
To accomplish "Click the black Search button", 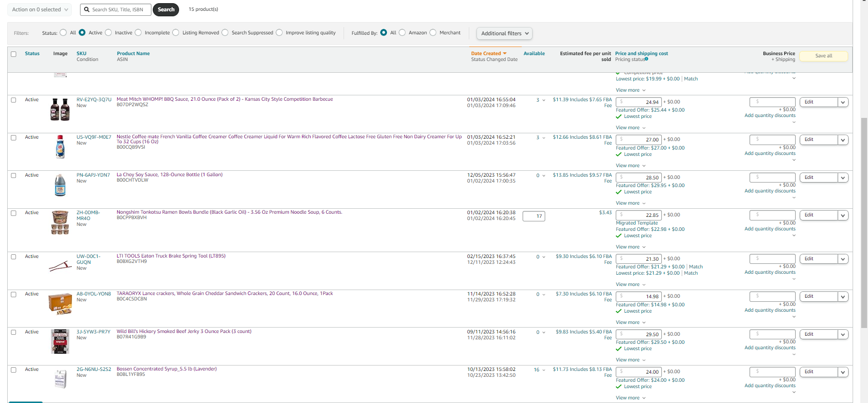I will click(x=166, y=9).
